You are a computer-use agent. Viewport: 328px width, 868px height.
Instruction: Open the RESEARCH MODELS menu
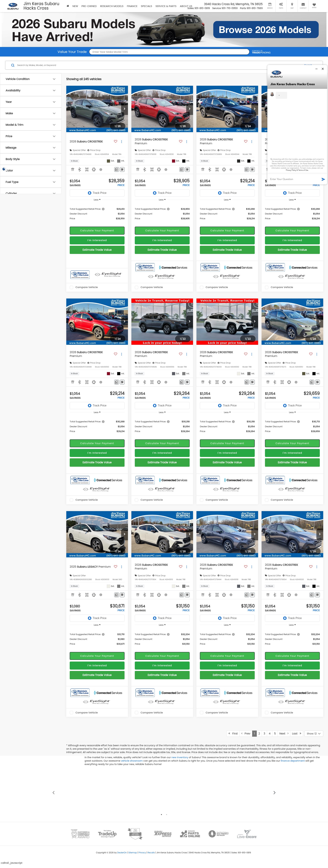112,6
